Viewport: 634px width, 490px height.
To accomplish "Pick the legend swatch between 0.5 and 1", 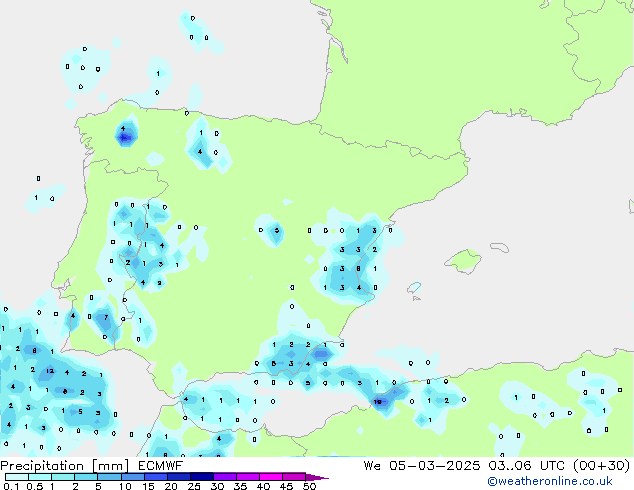I will tap(40, 477).
